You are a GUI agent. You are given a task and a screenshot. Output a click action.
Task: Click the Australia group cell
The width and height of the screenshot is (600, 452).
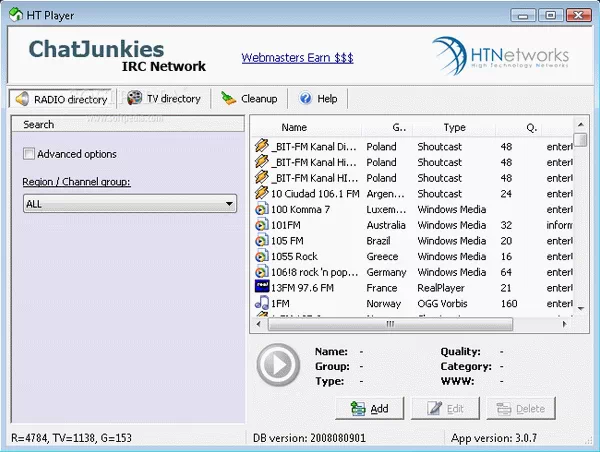(386, 225)
